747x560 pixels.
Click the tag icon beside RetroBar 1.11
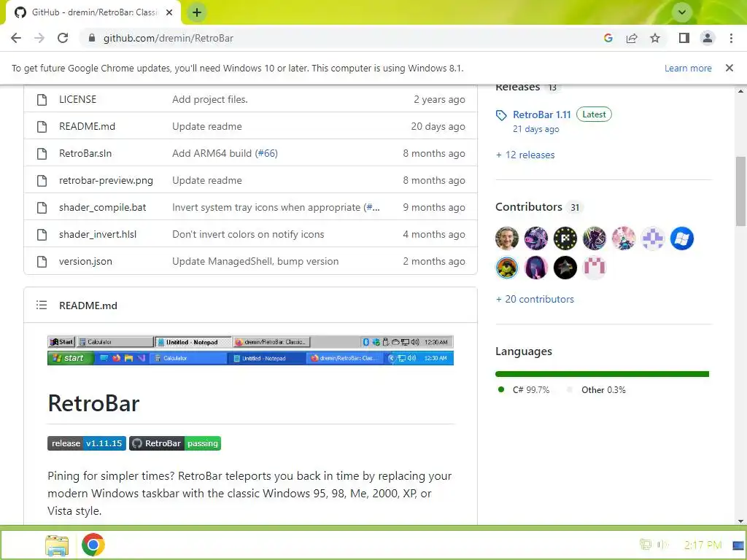[x=500, y=115]
